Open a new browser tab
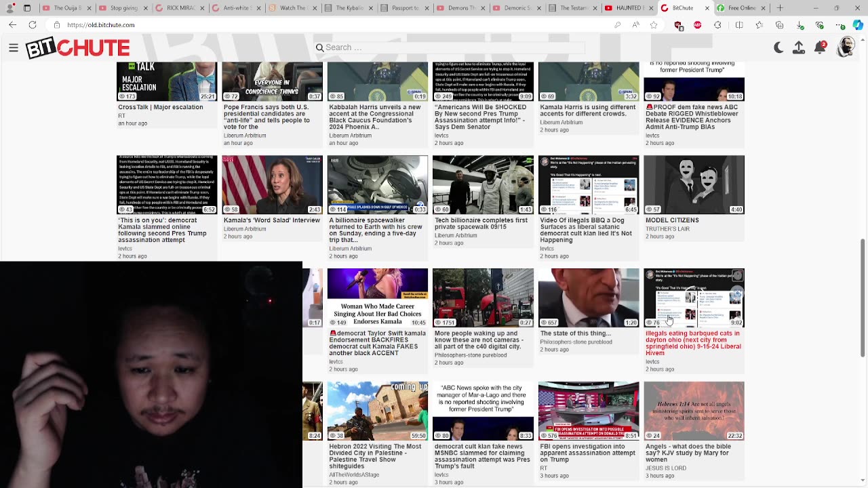 click(780, 8)
